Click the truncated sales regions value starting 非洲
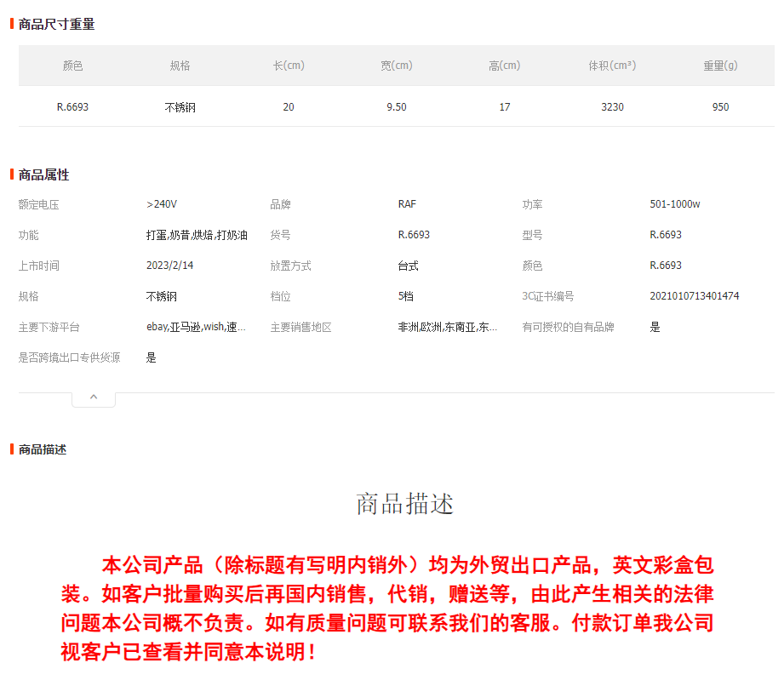 pos(448,327)
